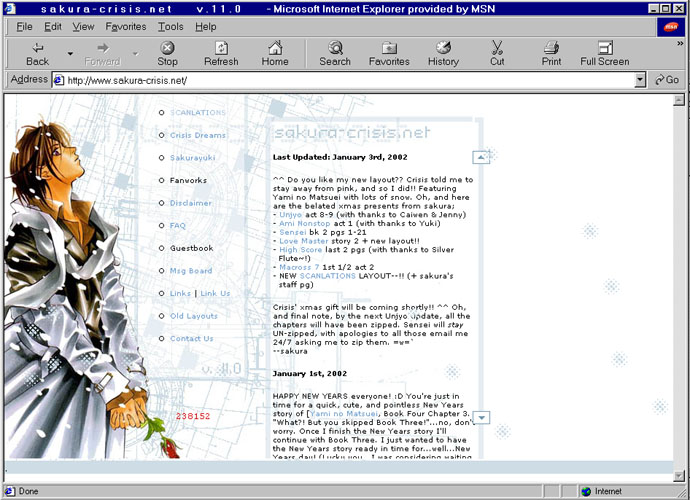Open the Crisis Dreams link
The image size is (690, 500).
198,135
